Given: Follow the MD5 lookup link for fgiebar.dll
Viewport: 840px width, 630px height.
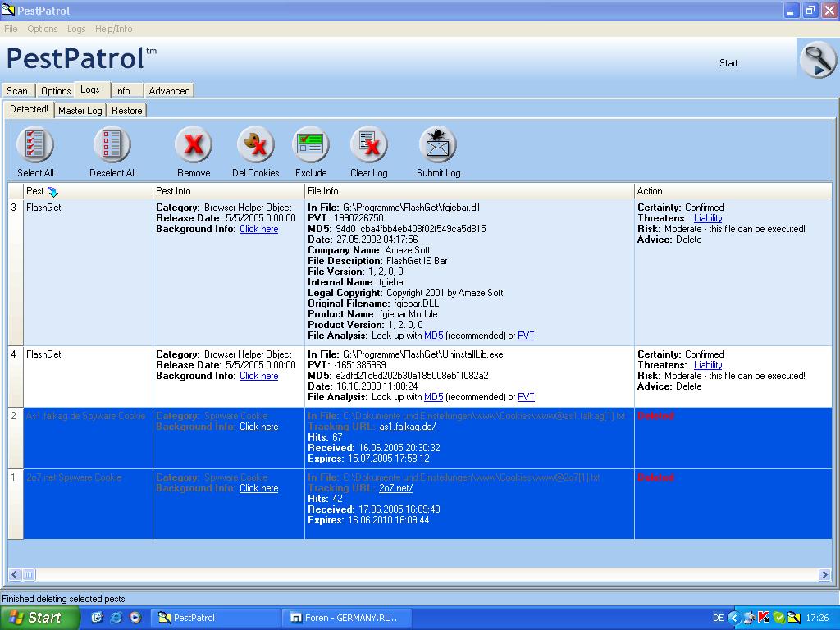Looking at the screenshot, I should pos(433,336).
